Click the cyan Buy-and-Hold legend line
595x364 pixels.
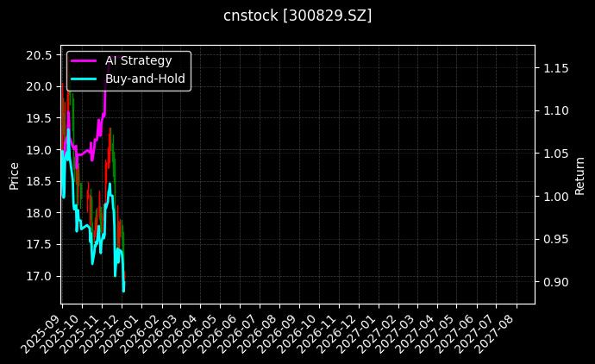click(x=84, y=78)
